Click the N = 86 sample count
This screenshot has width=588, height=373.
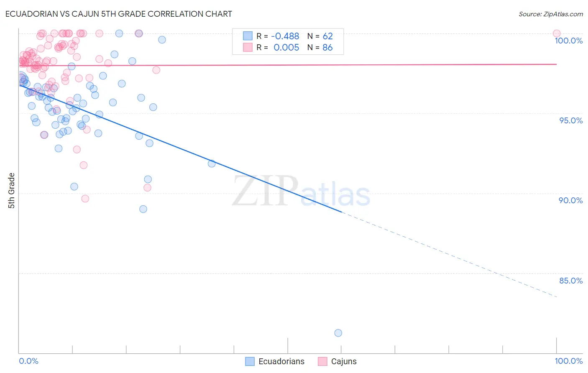(x=320, y=47)
